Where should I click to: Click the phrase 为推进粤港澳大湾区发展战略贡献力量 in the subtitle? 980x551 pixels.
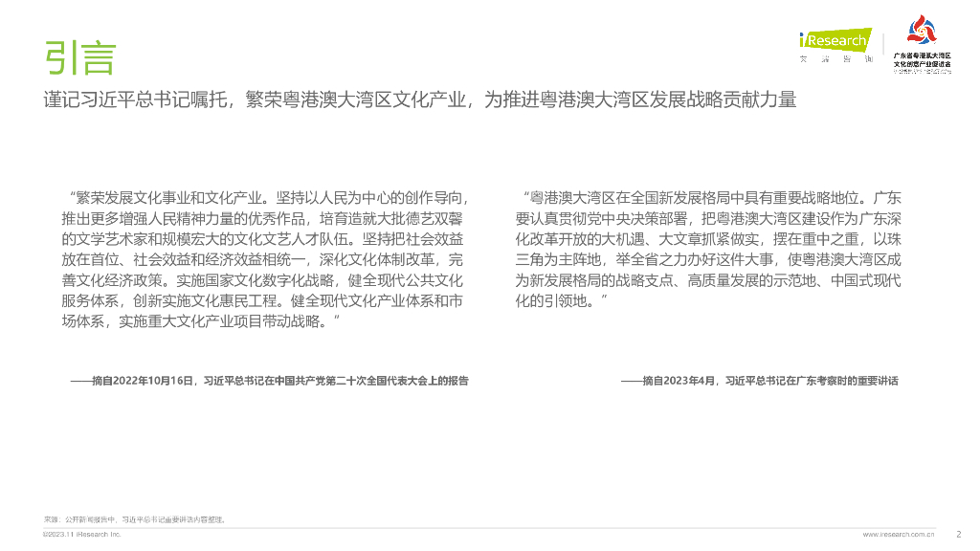click(640, 99)
